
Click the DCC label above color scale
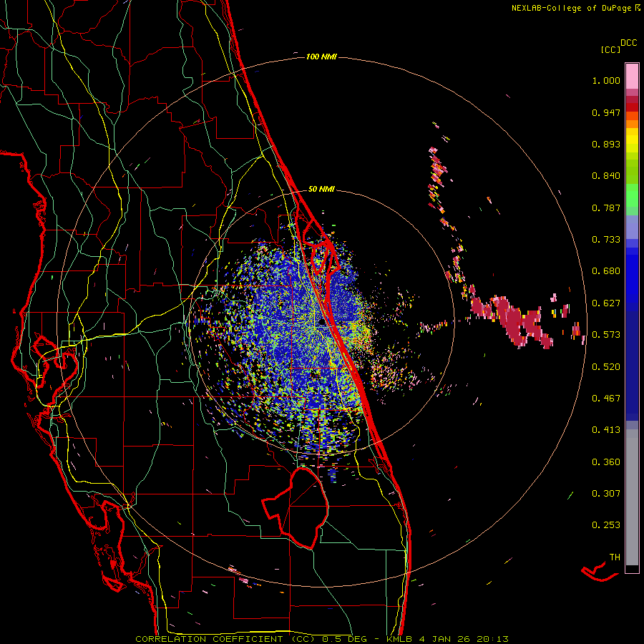point(629,43)
